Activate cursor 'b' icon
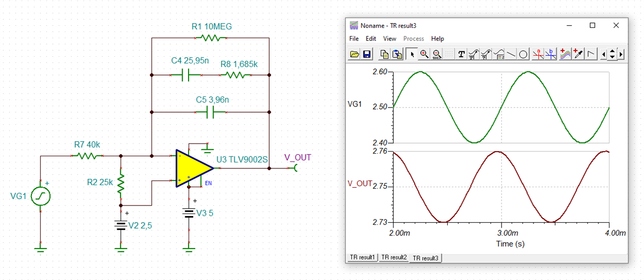644x280 pixels. [551, 54]
